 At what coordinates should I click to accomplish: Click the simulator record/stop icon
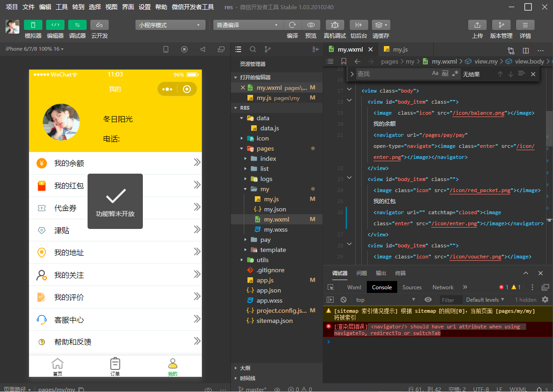click(x=184, y=49)
